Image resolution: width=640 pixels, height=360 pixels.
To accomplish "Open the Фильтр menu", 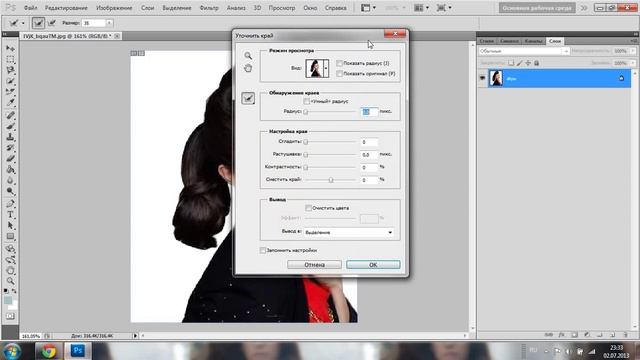I will pyautogui.click(x=209, y=8).
